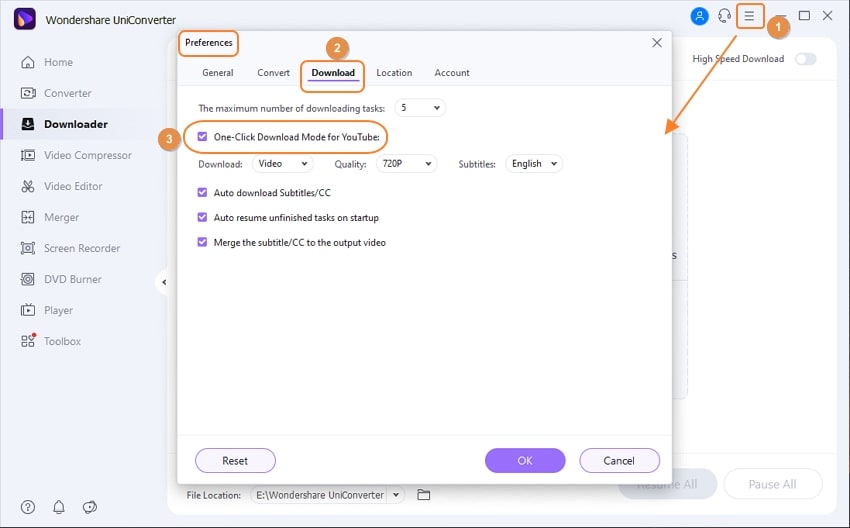Uncheck Auto download Subtitles/CC
The image size is (850, 528).
202,192
